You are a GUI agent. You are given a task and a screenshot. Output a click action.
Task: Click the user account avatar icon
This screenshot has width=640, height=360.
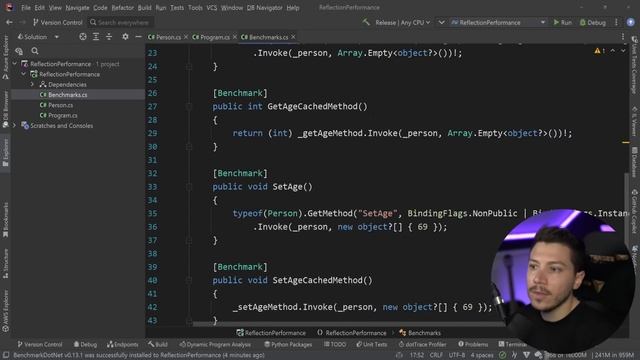point(630,22)
